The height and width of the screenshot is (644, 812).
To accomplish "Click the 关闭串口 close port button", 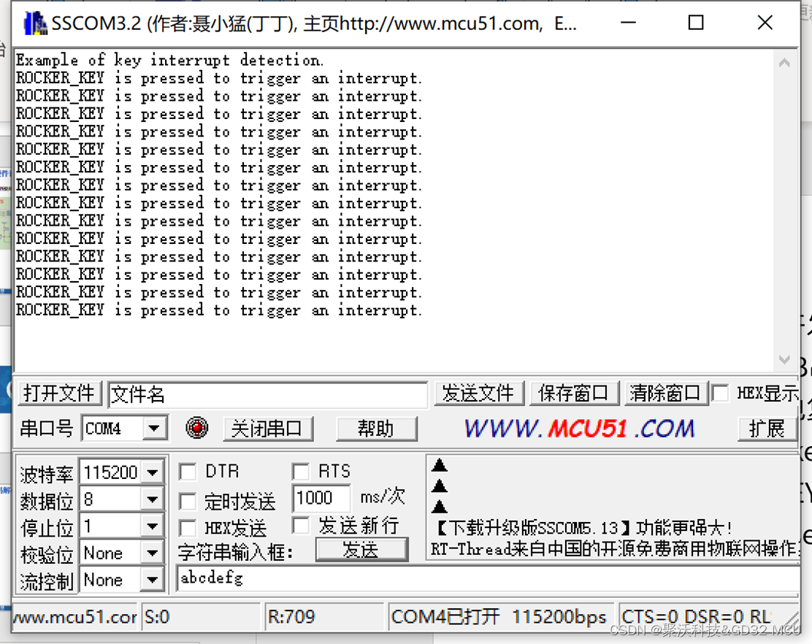I will [267, 429].
